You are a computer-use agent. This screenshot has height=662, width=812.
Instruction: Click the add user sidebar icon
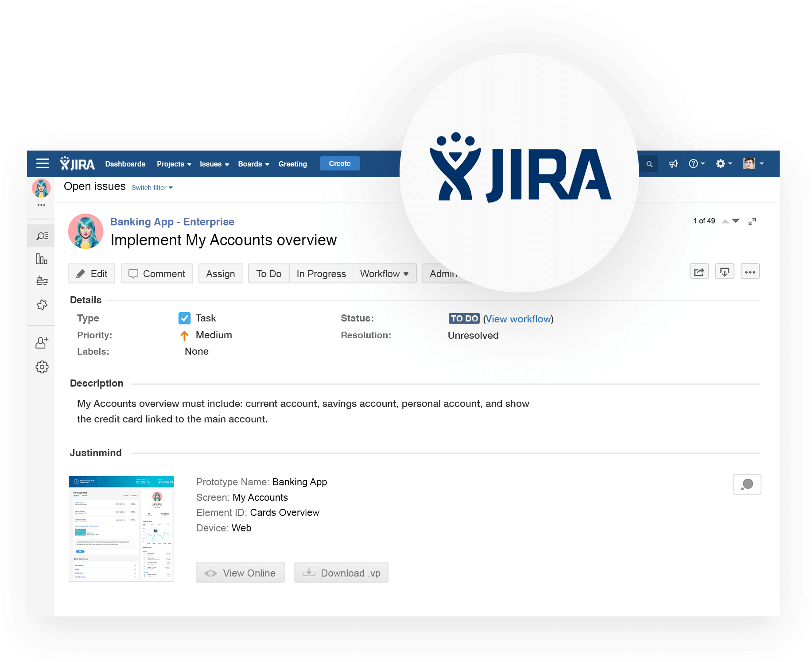point(42,343)
